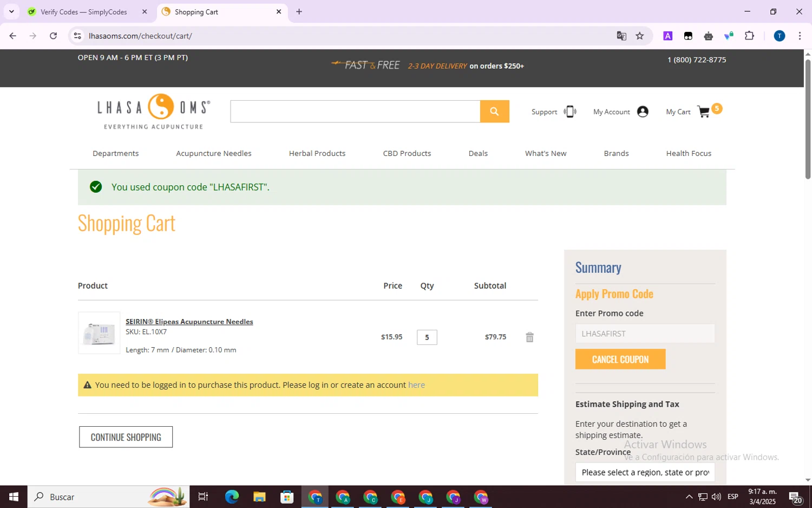Click the SEIRIN needles product thumbnail
The height and width of the screenshot is (508, 812).
[x=99, y=333]
